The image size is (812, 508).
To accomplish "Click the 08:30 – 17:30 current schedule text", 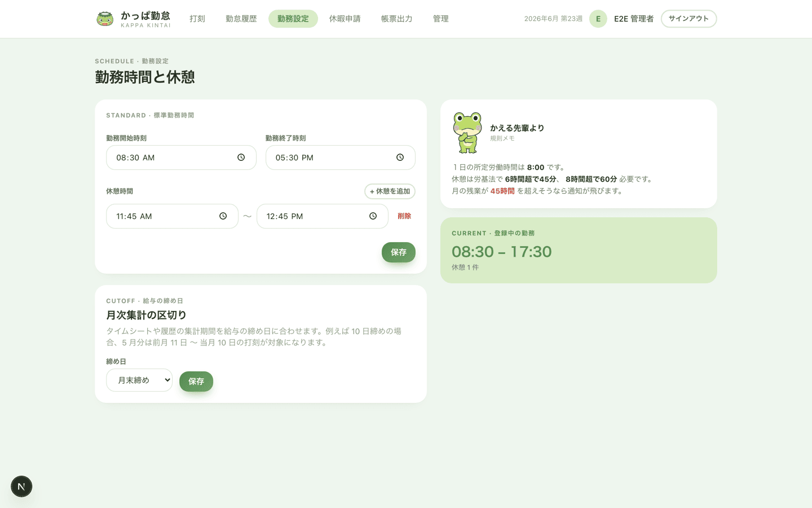I will [x=502, y=252].
